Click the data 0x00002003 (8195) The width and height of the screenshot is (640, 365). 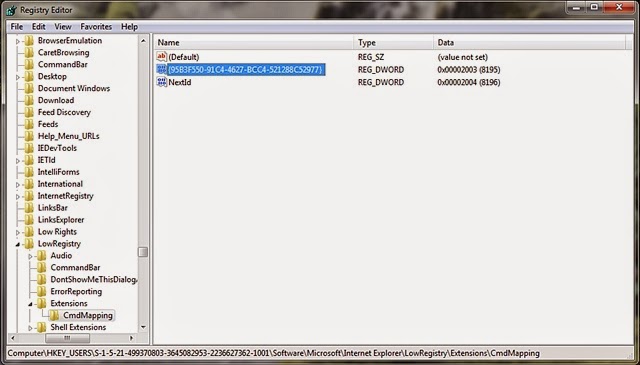[469, 69]
